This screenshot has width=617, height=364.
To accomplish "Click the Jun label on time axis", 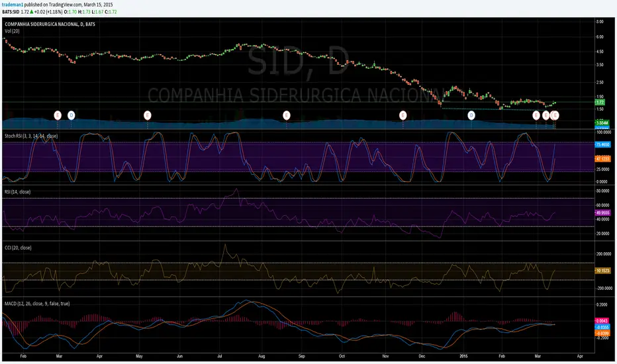I will pyautogui.click(x=180, y=356).
